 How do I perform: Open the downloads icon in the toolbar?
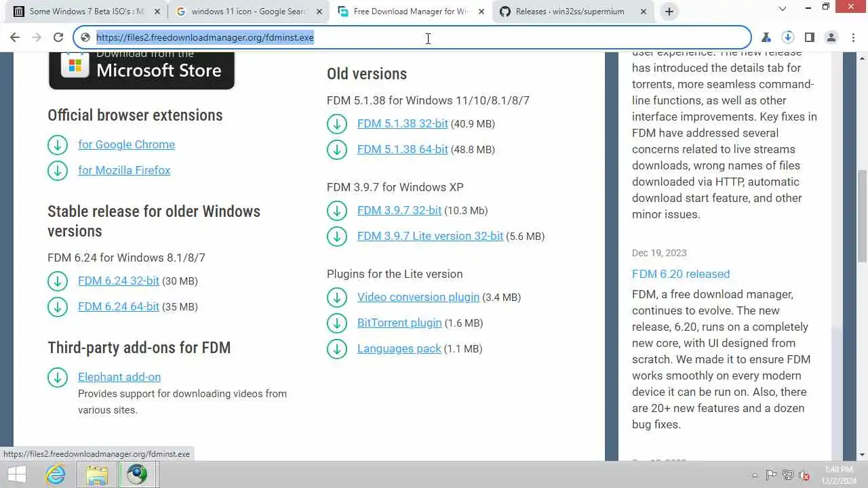(788, 37)
